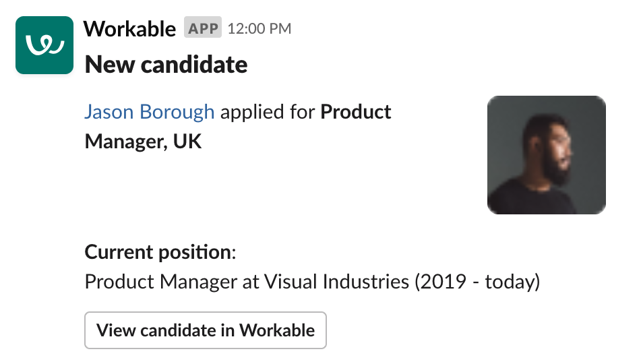Open Jason Borough's candidate profile link
The image size is (641, 364).
point(150,112)
